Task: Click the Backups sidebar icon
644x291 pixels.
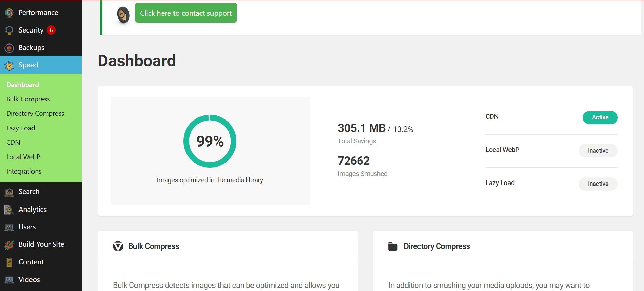Action: coord(9,48)
